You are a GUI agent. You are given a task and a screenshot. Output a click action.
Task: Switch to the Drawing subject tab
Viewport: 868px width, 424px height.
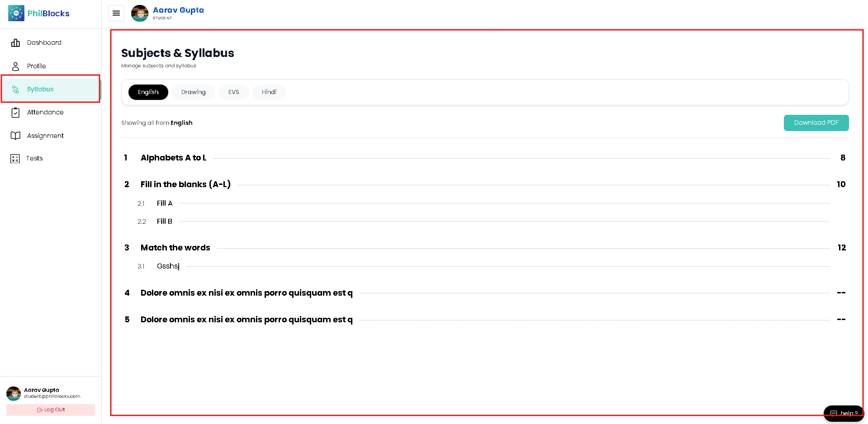194,92
